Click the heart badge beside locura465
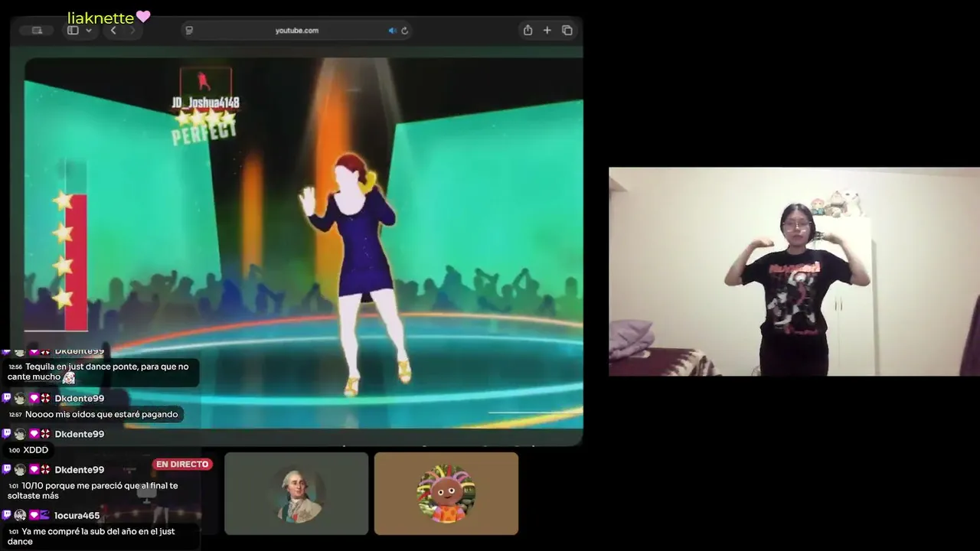Viewport: 980px width, 551px height. (x=34, y=515)
